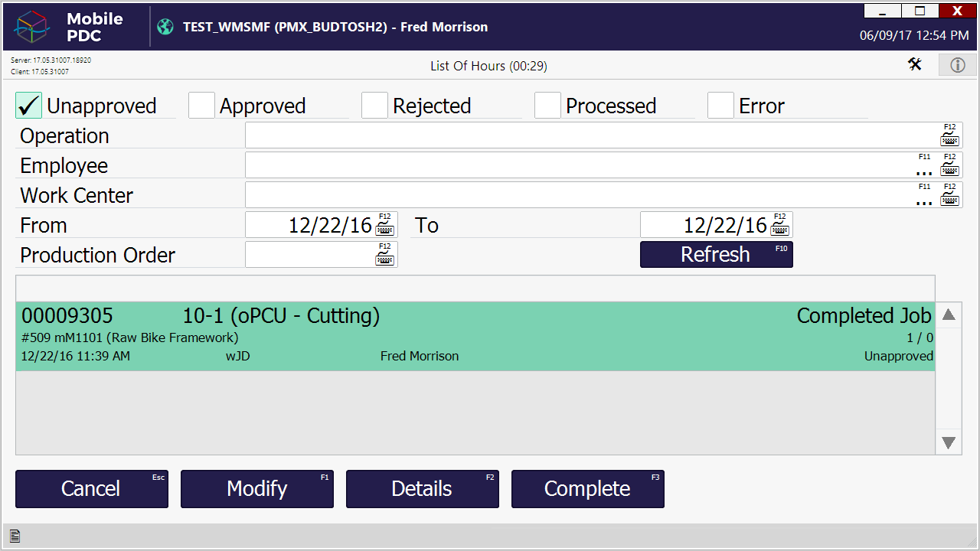Click the info icon at top right
Image resolution: width=980 pixels, height=551 pixels.
(957, 65)
